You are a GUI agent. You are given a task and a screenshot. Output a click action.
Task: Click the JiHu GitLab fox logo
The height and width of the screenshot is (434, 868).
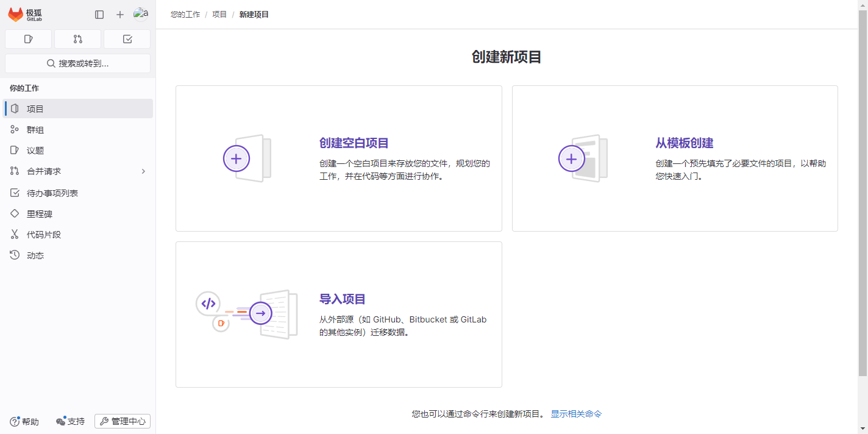pyautogui.click(x=16, y=15)
